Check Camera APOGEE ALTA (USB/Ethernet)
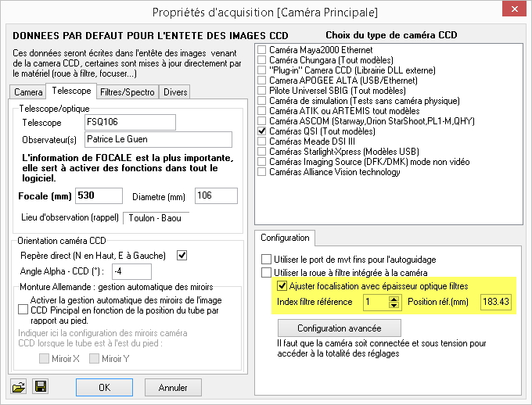 pos(261,81)
